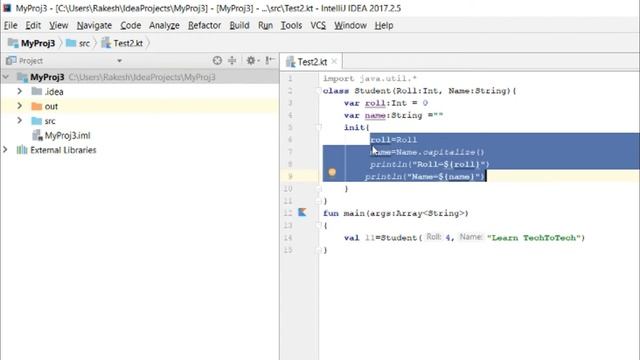Open the VCS menu
The width and height of the screenshot is (640, 360).
318,25
